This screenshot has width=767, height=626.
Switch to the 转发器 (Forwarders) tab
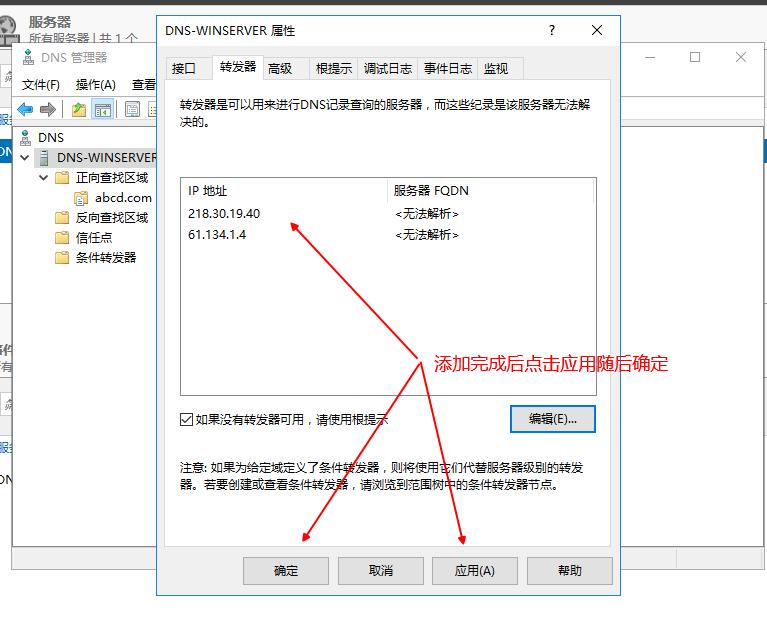point(238,67)
